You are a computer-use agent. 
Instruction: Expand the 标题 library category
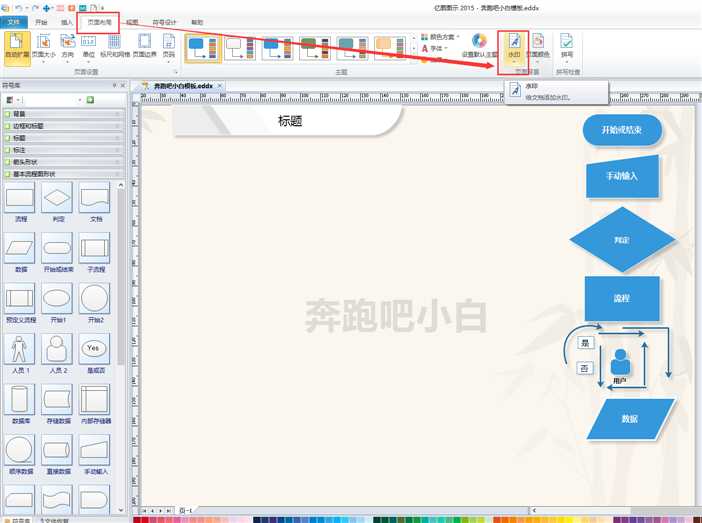(64, 138)
